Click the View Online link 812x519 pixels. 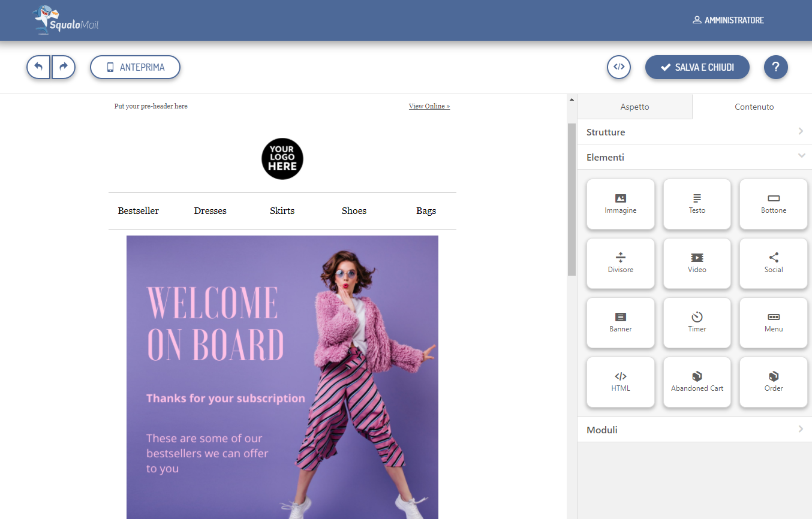tap(429, 106)
